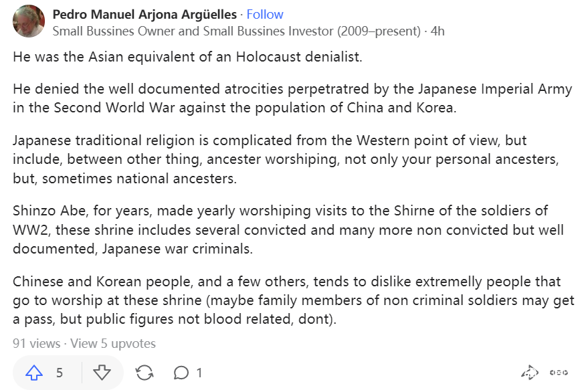The width and height of the screenshot is (588, 390).
Task: Click the paragraph about Chinese and Korean people
Action: 292,300
